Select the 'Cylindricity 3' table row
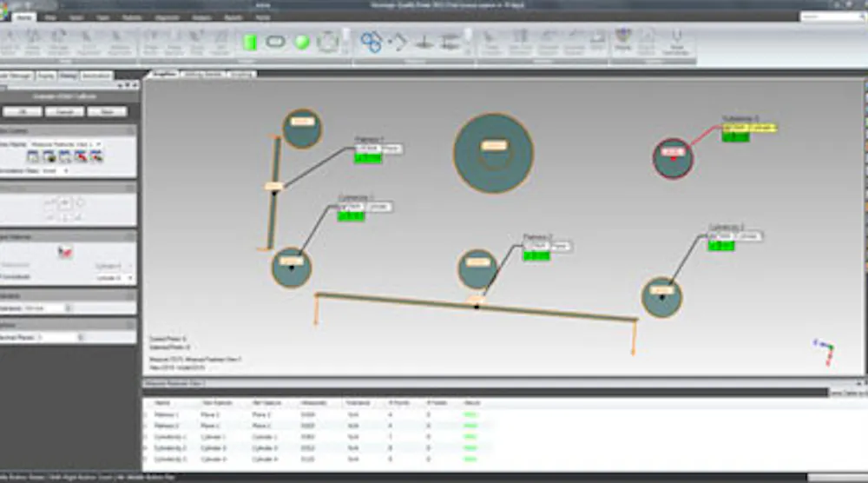The width and height of the screenshot is (868, 483). pyautogui.click(x=319, y=459)
